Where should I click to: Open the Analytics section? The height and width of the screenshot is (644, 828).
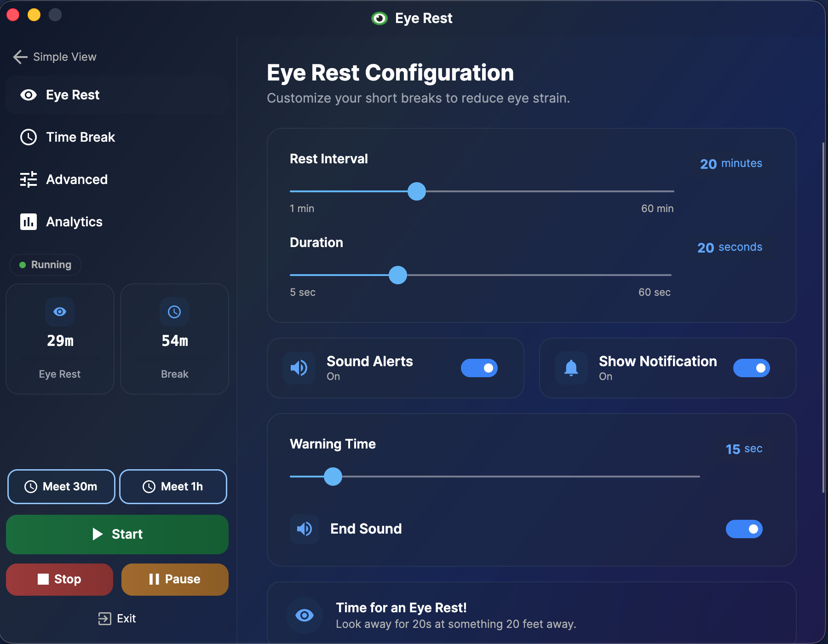click(x=117, y=222)
